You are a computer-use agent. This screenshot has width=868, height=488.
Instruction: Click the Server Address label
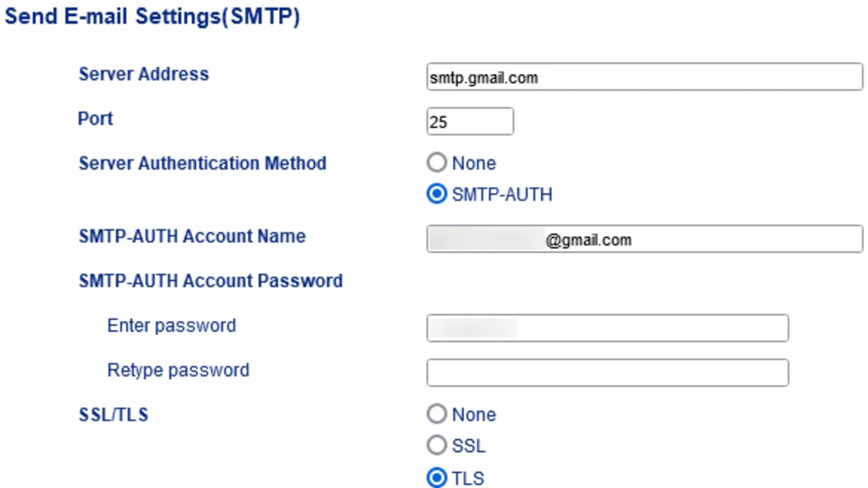tap(144, 74)
